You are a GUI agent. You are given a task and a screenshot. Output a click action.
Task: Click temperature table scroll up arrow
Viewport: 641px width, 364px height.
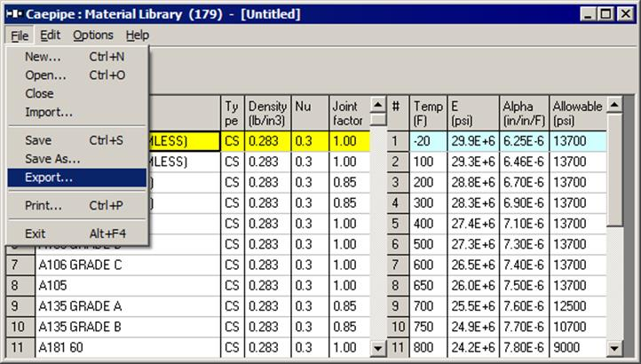[x=614, y=105]
